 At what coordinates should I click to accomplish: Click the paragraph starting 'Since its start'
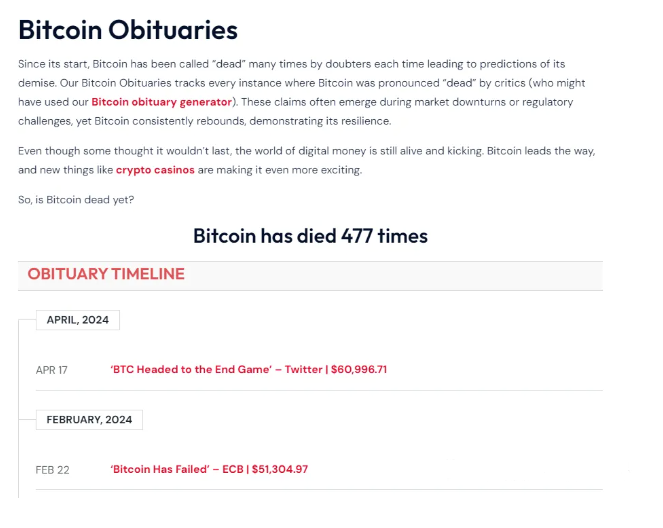click(x=301, y=93)
